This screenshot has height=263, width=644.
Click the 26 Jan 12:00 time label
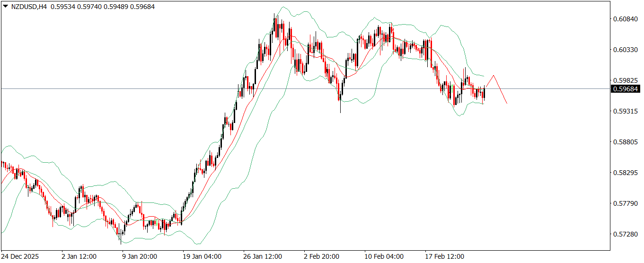(x=263, y=256)
